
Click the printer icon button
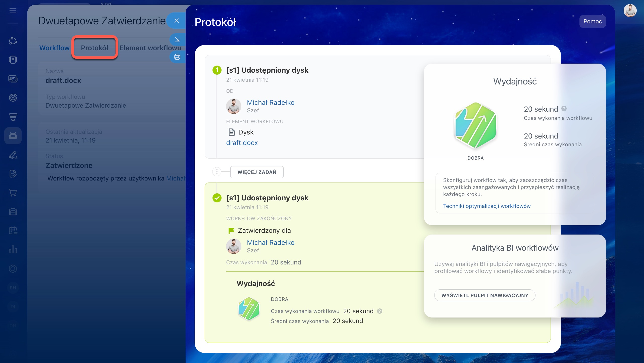tap(177, 57)
